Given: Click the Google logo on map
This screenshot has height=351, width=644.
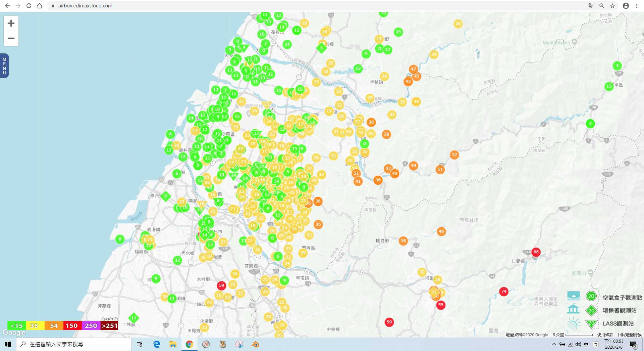Looking at the screenshot, I should coord(14,332).
